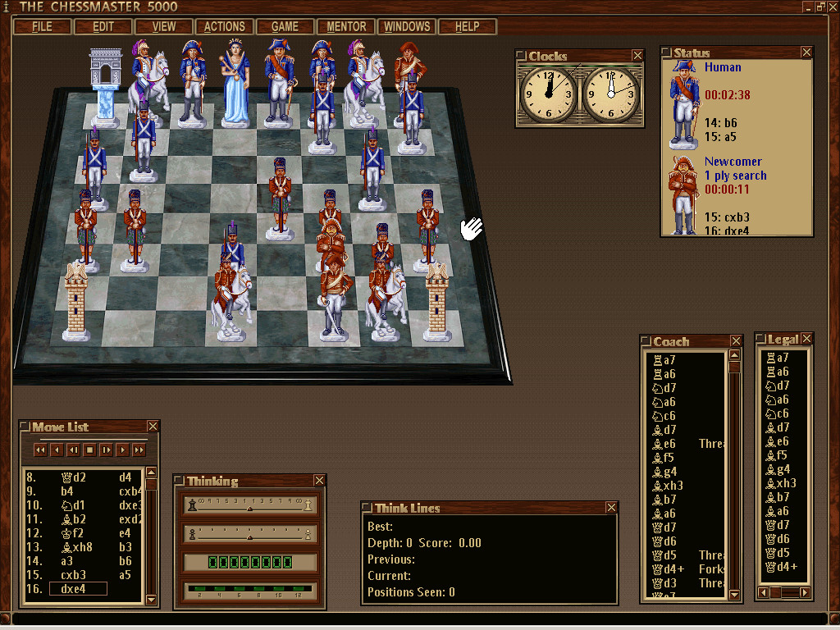
Task: Select bishop xh3 move in Legal panel
Action: 782,483
